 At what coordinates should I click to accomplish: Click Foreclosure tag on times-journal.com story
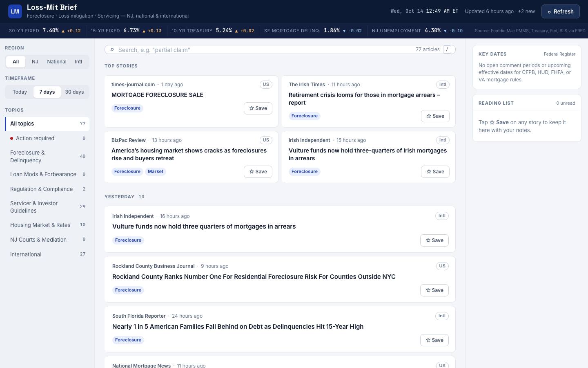[x=127, y=108]
